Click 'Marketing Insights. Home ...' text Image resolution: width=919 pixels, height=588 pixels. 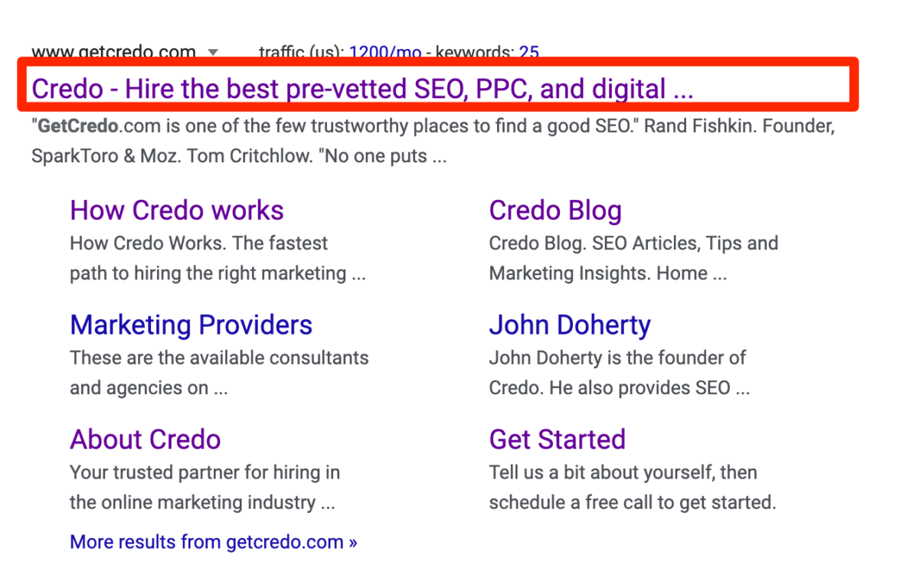(x=608, y=273)
